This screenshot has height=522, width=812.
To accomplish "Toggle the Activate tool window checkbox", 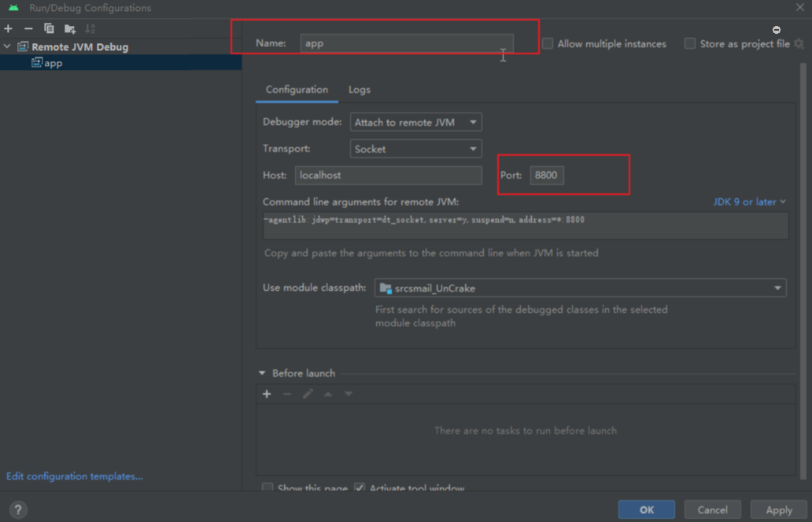I will [x=360, y=488].
